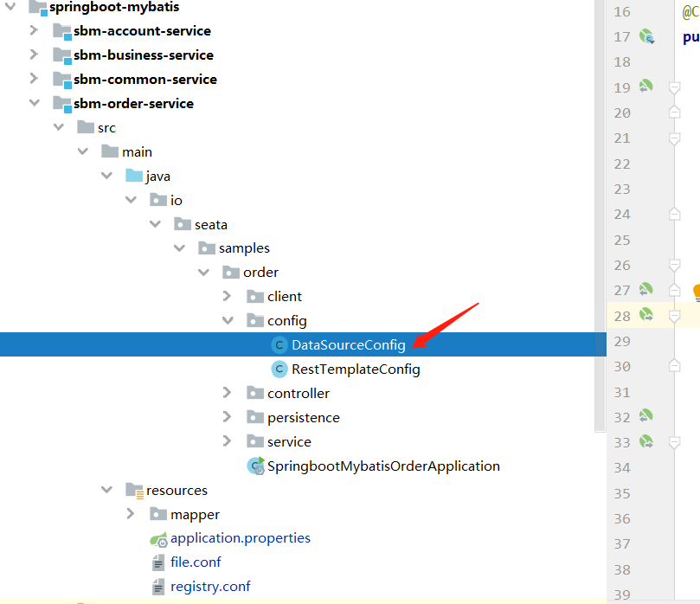Click the DataSourceConfig class icon

click(279, 344)
